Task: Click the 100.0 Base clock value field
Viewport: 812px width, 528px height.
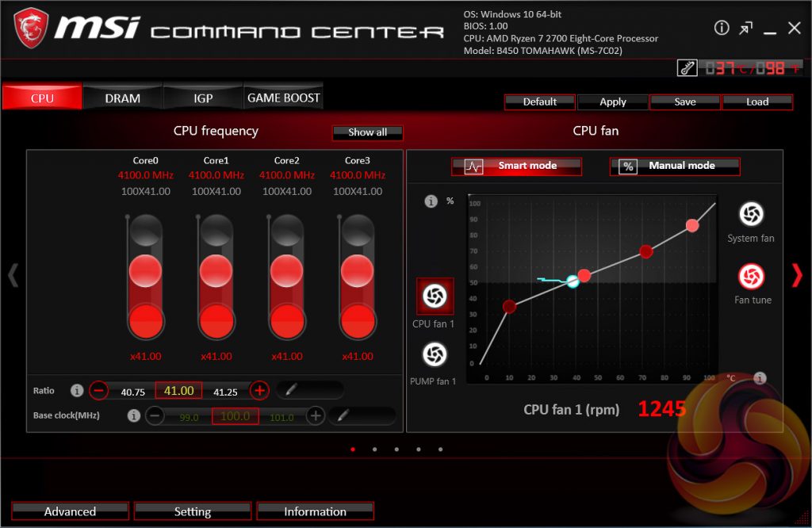Action: pos(235,415)
